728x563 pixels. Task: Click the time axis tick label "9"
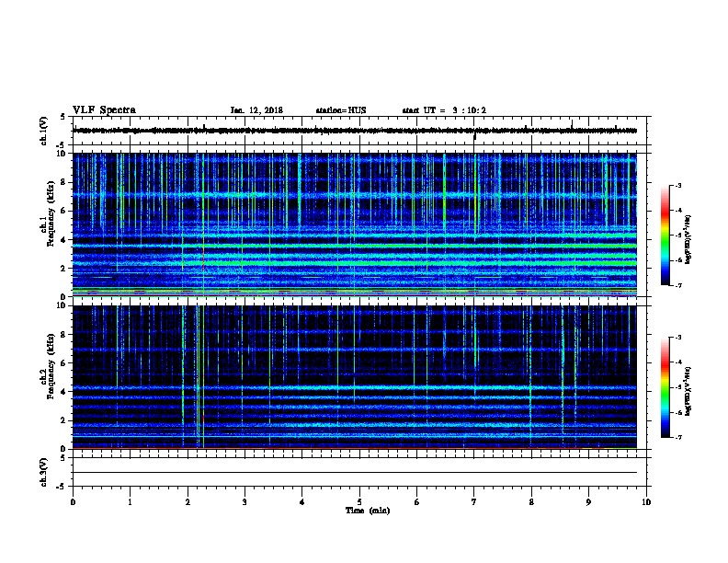click(588, 502)
